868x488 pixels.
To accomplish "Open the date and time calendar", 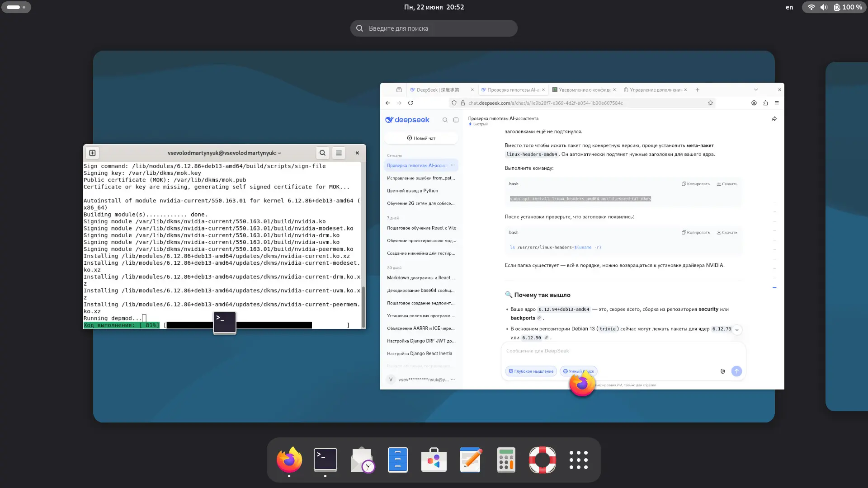I will [434, 7].
